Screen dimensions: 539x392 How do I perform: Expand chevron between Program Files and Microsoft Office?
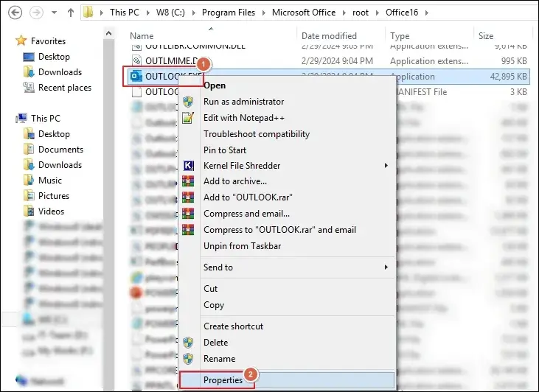point(264,13)
